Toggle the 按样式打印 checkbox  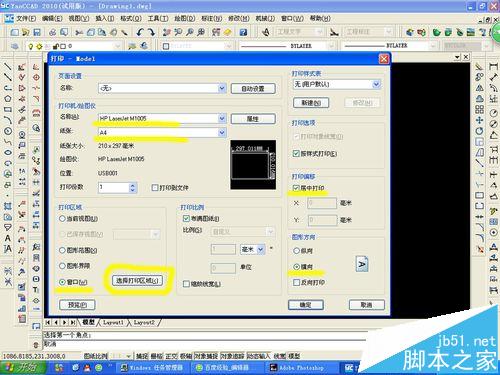point(296,153)
